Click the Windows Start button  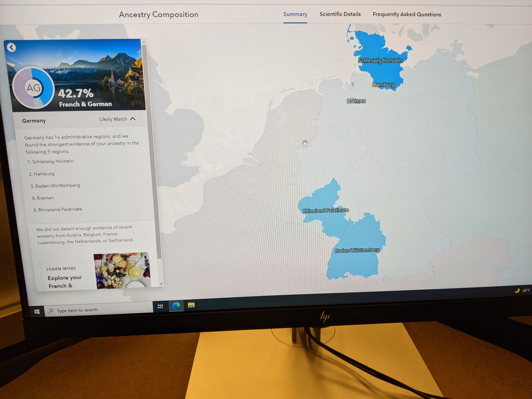tap(37, 312)
